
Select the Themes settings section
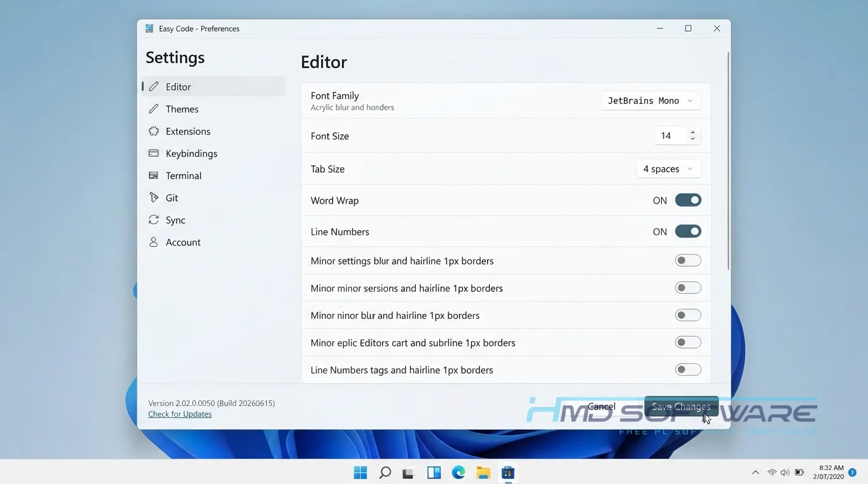213,109
